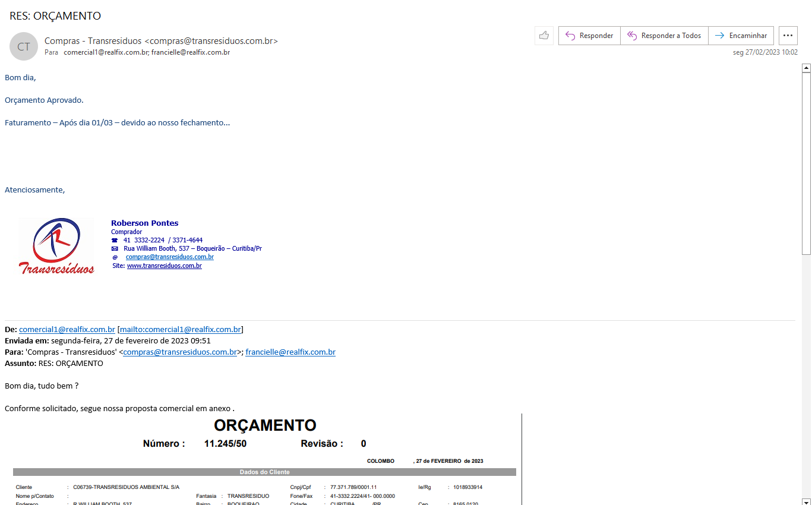
Task: Forward email with Encaminhar button
Action: (741, 36)
